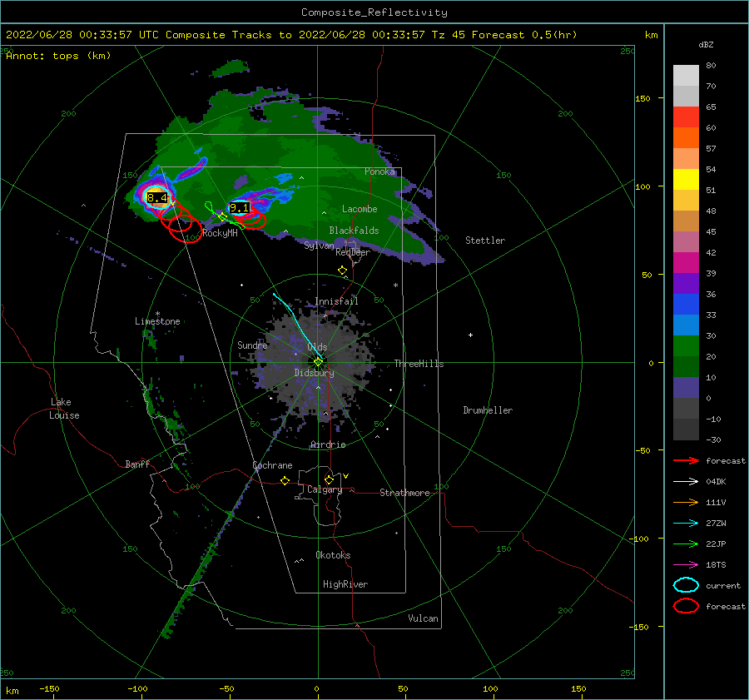Click the Innisfail city label

[x=336, y=301]
